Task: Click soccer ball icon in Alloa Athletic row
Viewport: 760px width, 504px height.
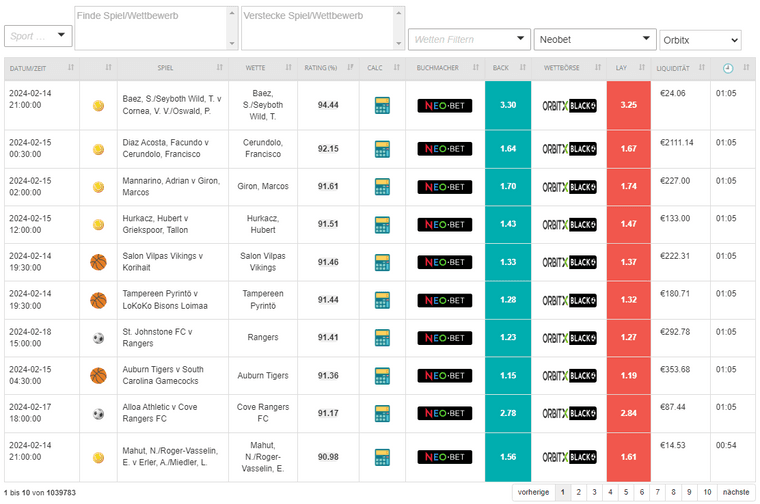Action: [98, 413]
